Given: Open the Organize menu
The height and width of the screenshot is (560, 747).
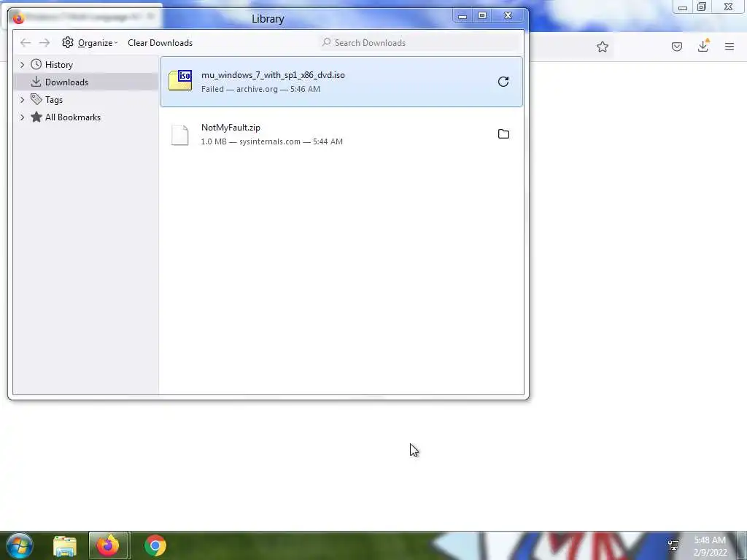Looking at the screenshot, I should pyautogui.click(x=90, y=43).
